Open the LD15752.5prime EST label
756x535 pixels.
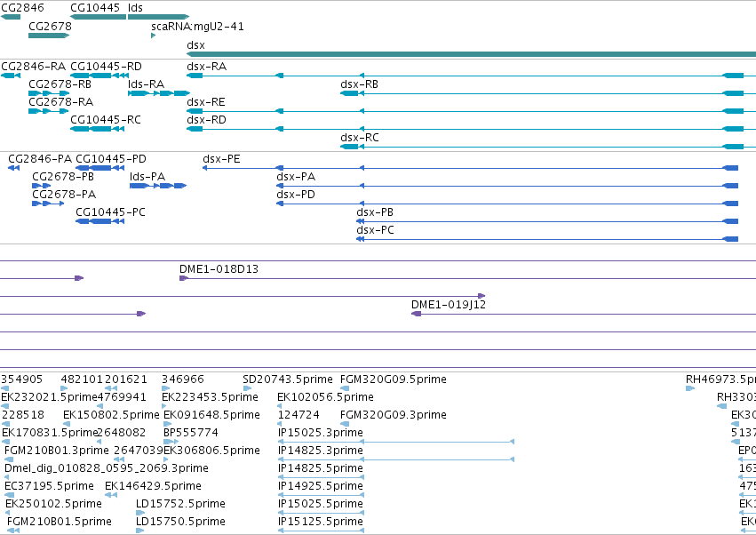pos(180,505)
